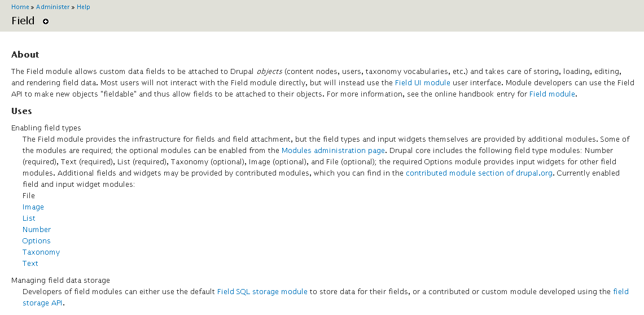This screenshot has height=315, width=644.
Task: Open the Options module link
Action: (x=37, y=241)
